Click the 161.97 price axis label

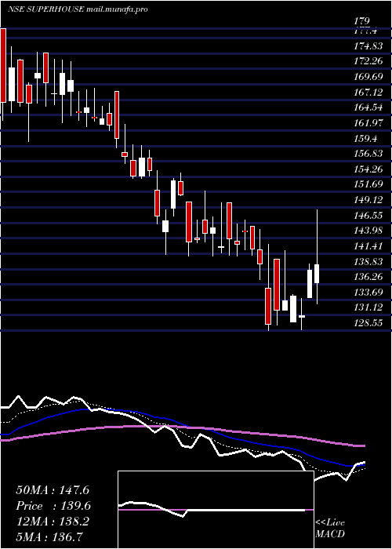[x=369, y=123]
